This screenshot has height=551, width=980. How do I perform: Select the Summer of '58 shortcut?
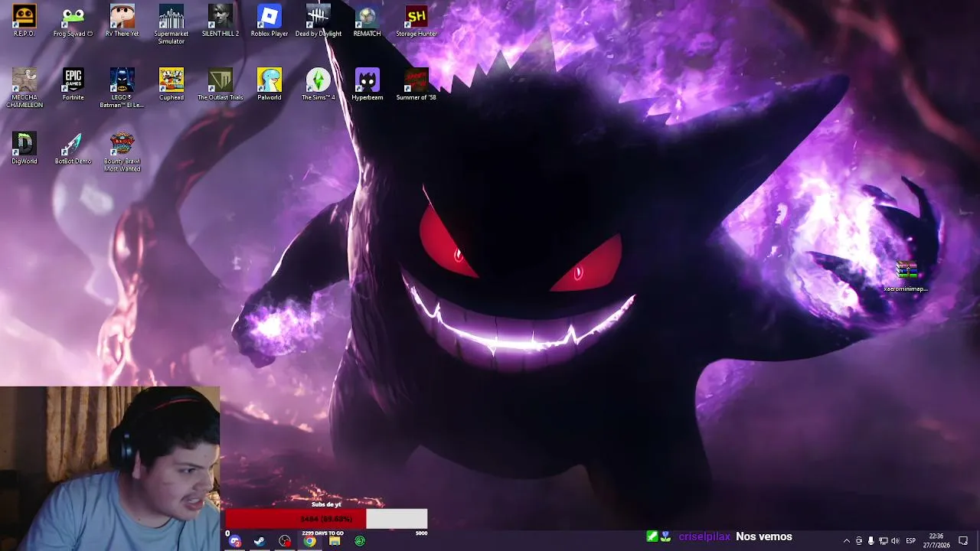click(x=416, y=84)
